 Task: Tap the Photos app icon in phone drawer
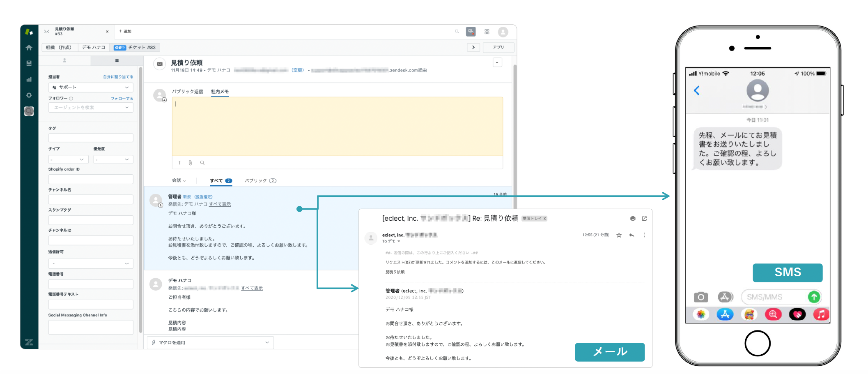point(701,314)
